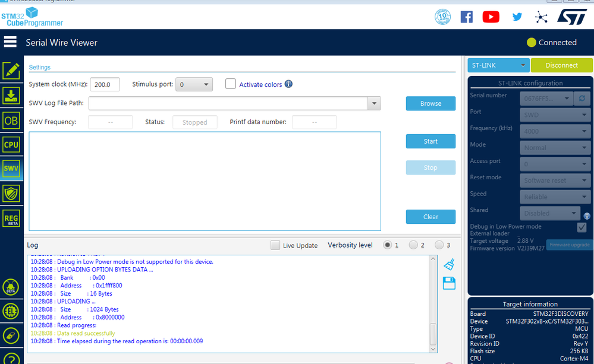This screenshot has width=594, height=364.
Task: Open the Twitter icon
Action: 517,17
